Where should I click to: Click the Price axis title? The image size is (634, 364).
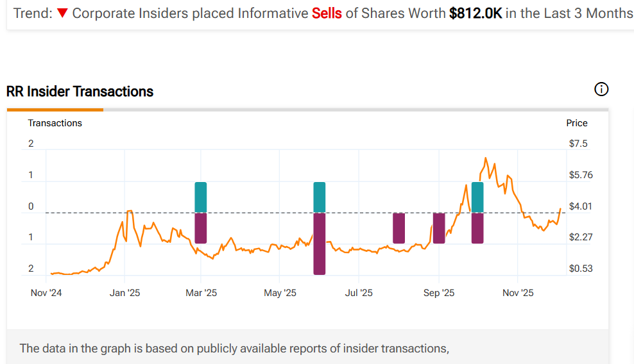click(x=576, y=123)
